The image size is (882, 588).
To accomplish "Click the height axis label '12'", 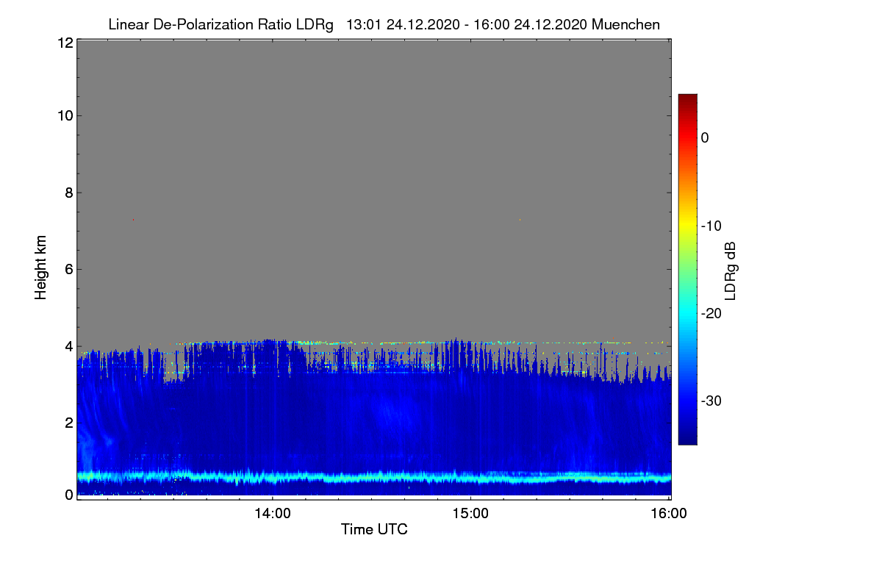I will 64,43.
